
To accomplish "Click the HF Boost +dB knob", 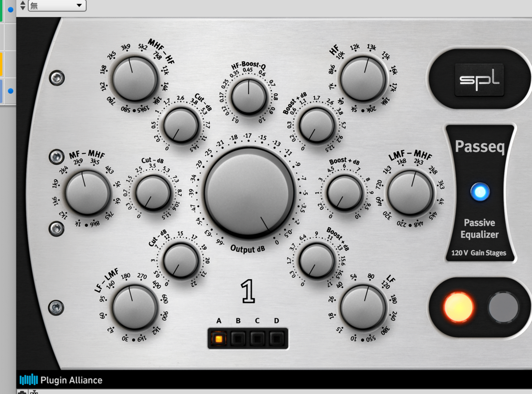I will [x=317, y=125].
